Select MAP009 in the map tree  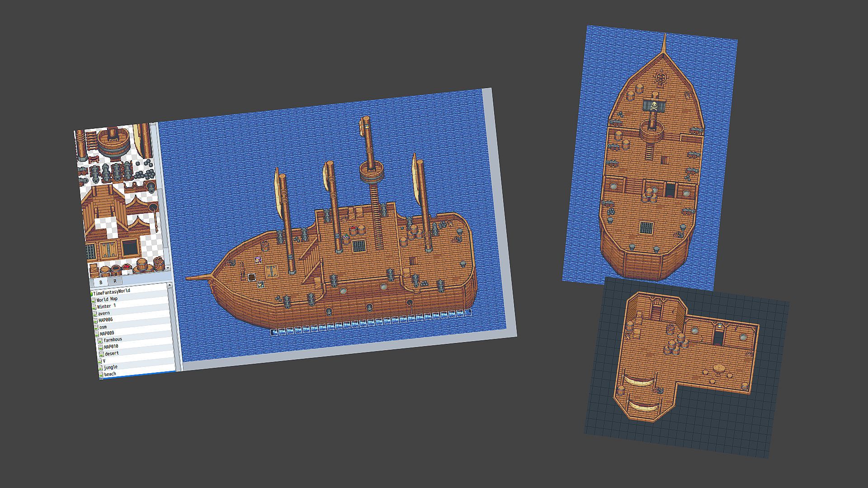point(107,333)
